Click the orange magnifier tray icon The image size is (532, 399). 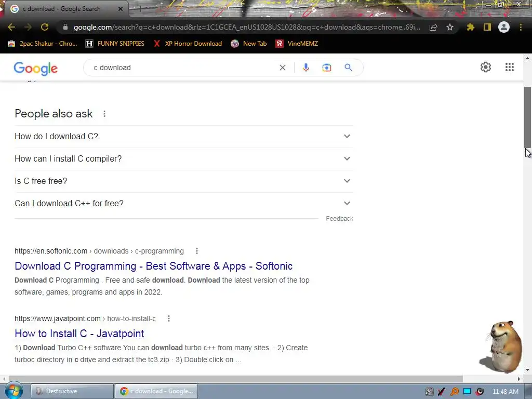pyautogui.click(x=454, y=392)
